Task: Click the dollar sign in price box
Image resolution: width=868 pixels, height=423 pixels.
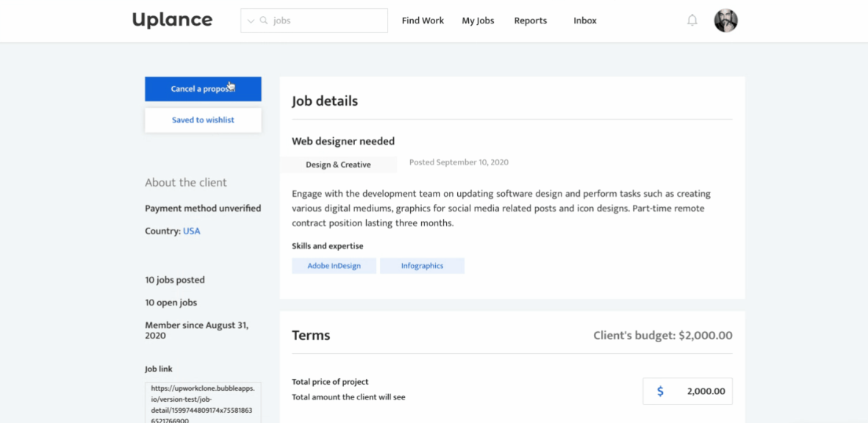Action: click(x=660, y=391)
